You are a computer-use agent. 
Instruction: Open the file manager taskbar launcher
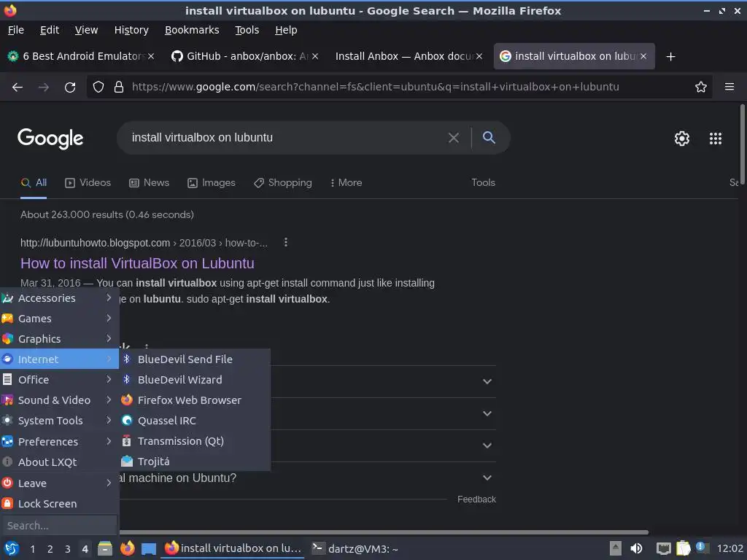(x=105, y=548)
